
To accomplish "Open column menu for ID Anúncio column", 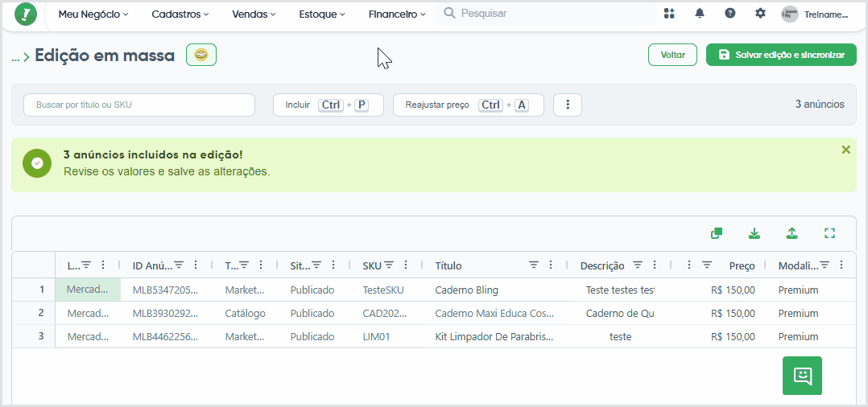I will (196, 265).
